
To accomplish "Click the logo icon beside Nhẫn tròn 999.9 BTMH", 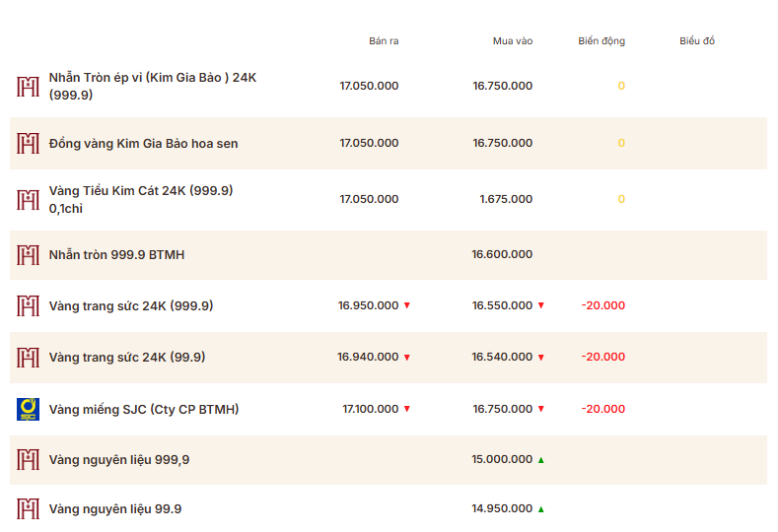I will 28,255.
